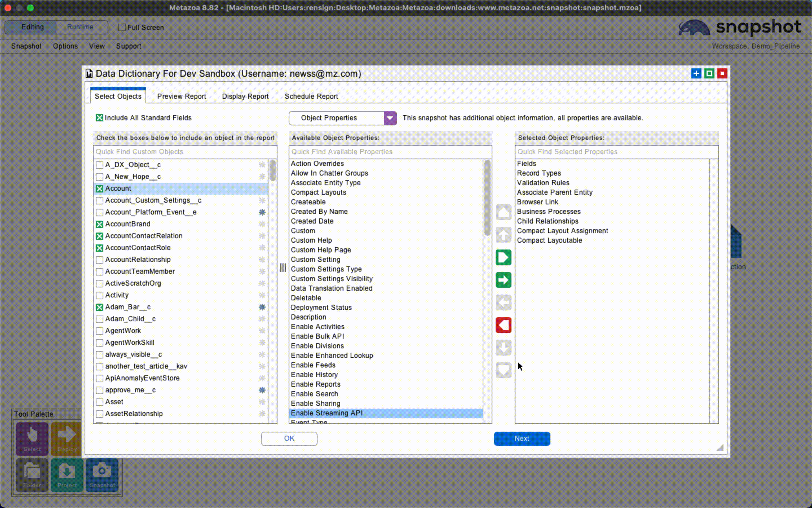Select Compact Layouts in available properties
This screenshot has width=812, height=508.
[x=386, y=192]
